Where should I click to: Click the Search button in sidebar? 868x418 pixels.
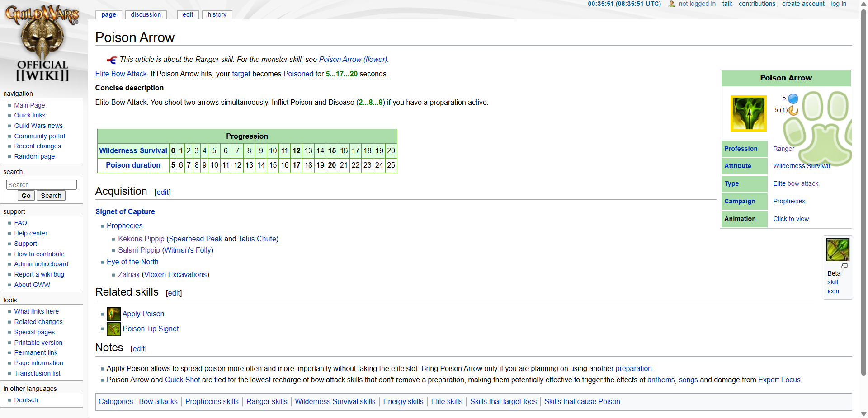[x=51, y=196]
